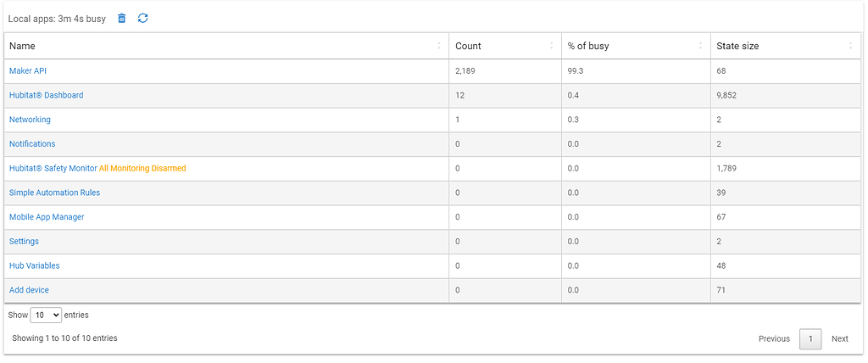Open the Simple Automation Rules link
This screenshot has width=868, height=363.
click(x=55, y=193)
